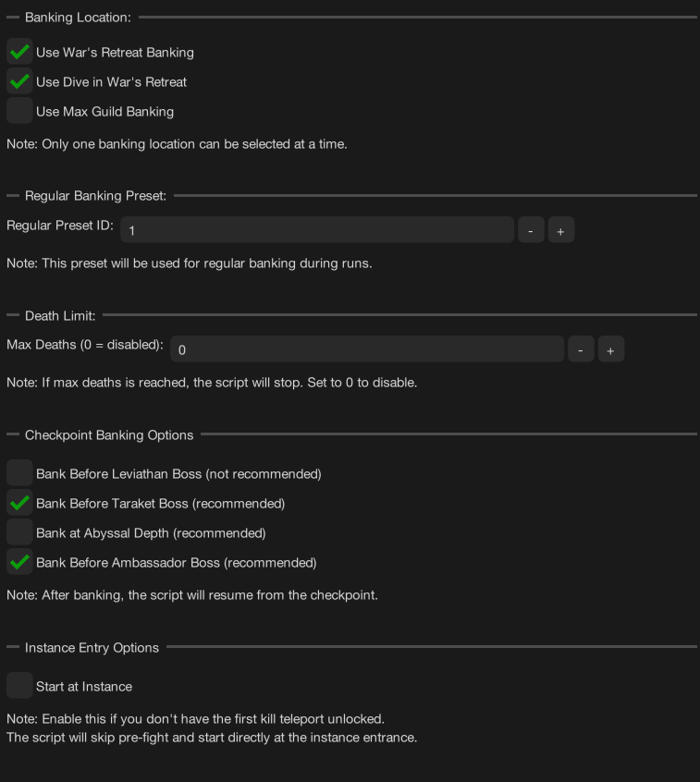Image resolution: width=700 pixels, height=782 pixels.
Task: Tick the Start at Instance checkbox
Action: tap(19, 687)
